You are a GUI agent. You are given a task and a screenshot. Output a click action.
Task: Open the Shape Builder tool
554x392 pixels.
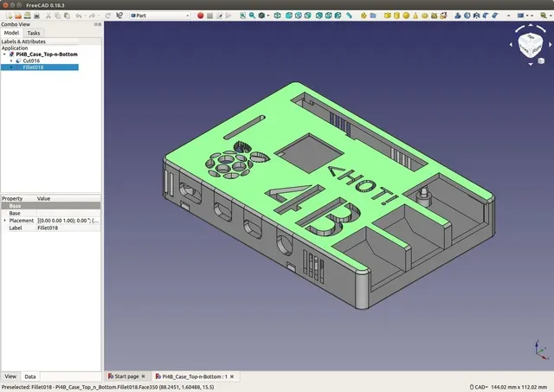[443, 16]
